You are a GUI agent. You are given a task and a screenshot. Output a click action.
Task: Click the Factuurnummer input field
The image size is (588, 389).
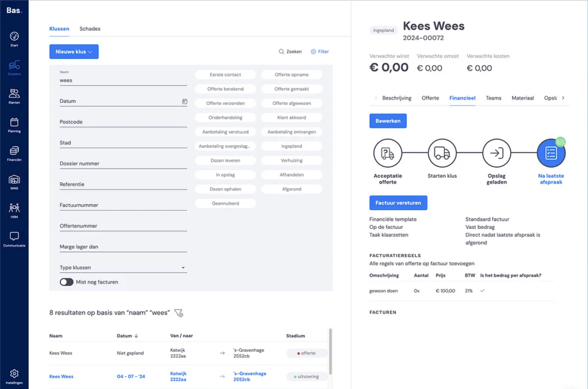click(x=123, y=205)
